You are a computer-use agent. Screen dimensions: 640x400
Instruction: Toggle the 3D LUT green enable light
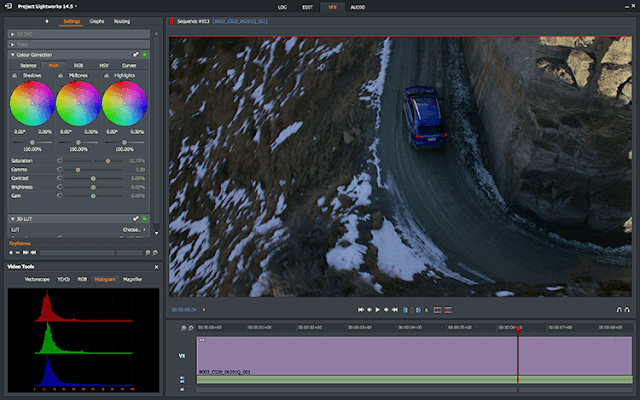(x=144, y=219)
